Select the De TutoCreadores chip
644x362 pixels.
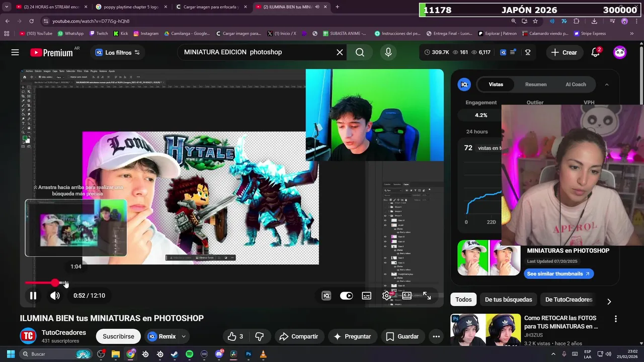coord(569,300)
